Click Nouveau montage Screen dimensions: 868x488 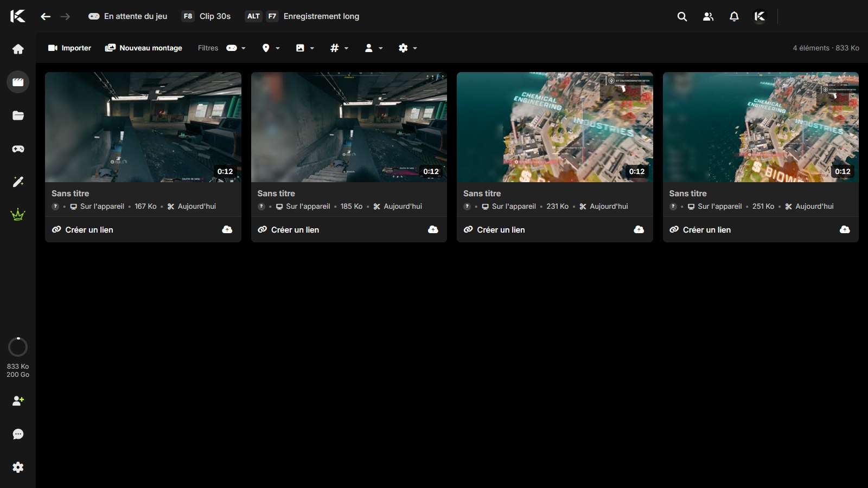tap(143, 48)
